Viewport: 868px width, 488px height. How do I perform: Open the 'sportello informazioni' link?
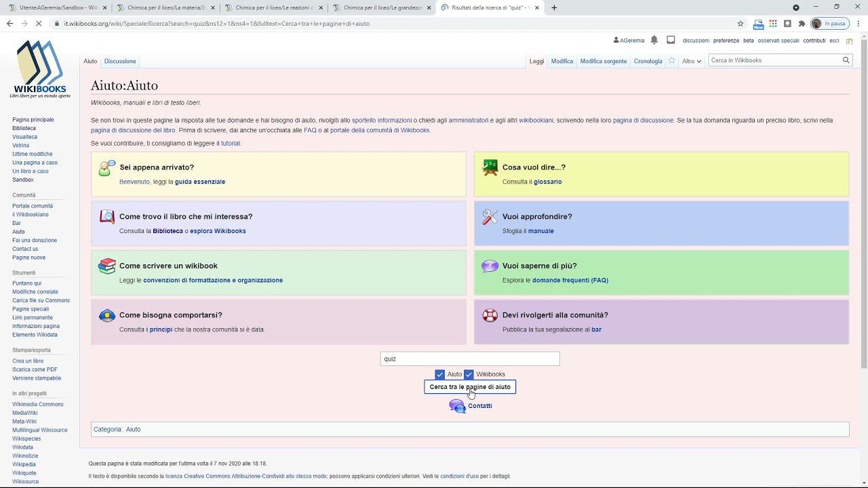point(382,121)
